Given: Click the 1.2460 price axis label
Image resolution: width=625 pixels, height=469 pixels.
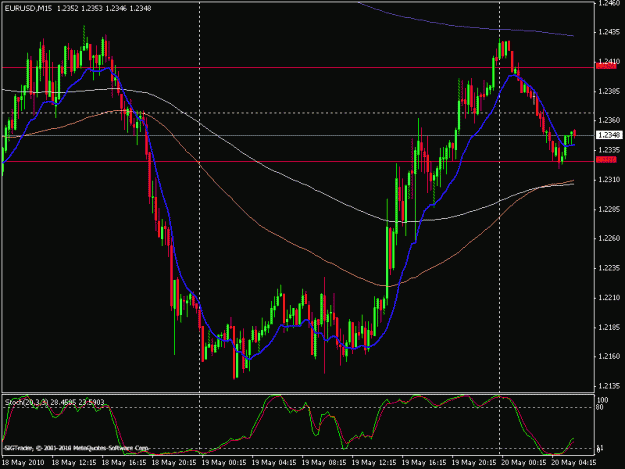Looking at the screenshot, I should pyautogui.click(x=609, y=4).
